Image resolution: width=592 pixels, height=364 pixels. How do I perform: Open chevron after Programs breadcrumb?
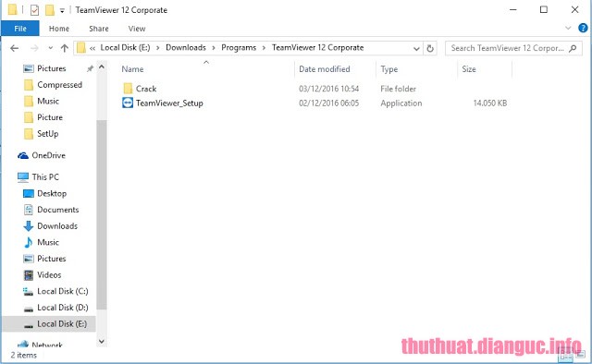[x=264, y=48]
